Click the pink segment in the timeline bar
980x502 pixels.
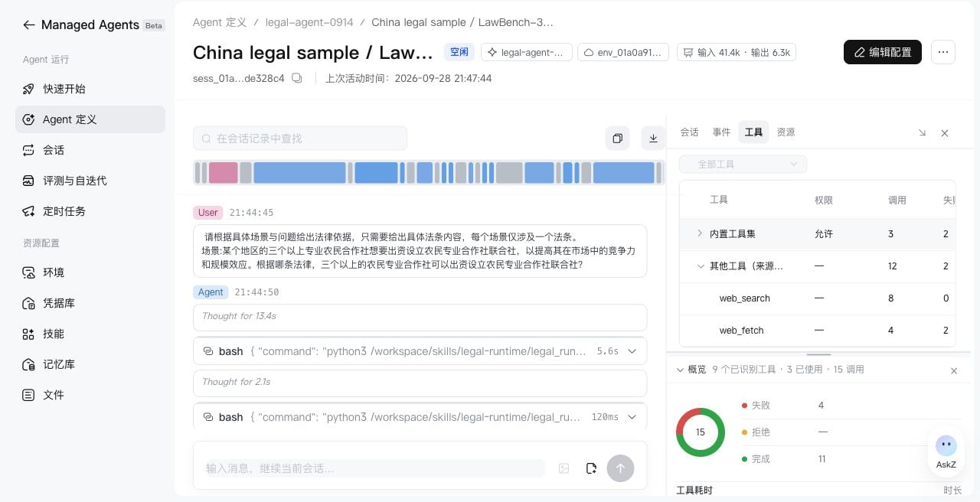223,172
